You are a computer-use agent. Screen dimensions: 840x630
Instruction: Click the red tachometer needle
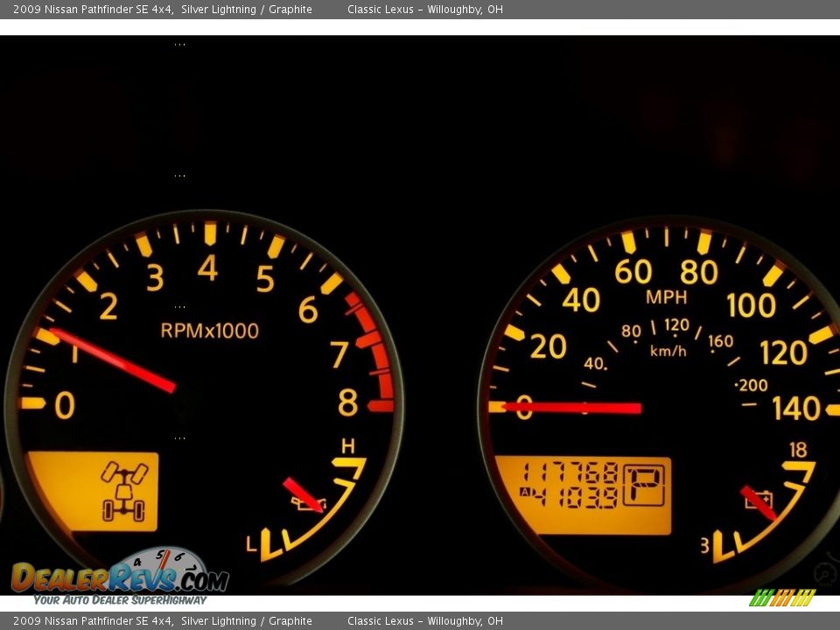(113, 359)
